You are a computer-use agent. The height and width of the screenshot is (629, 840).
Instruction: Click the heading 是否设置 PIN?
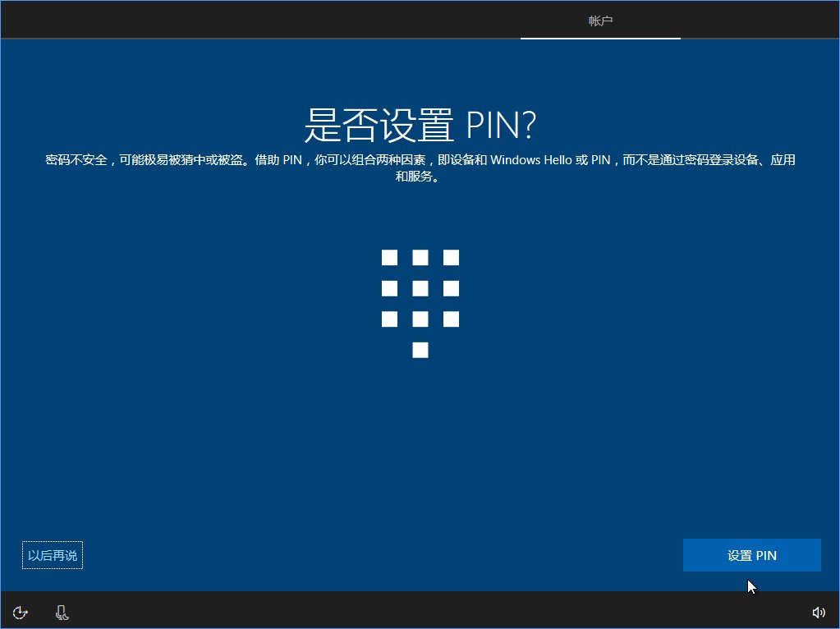420,125
